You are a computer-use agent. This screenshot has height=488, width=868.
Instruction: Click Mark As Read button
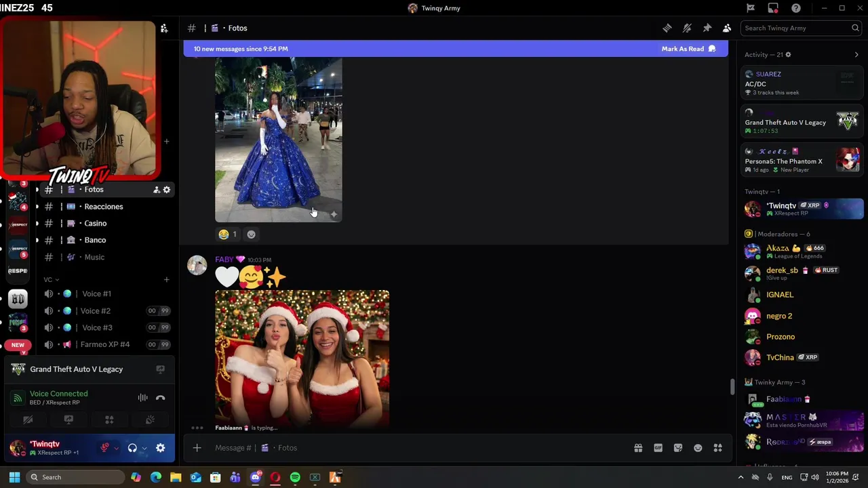[688, 49]
